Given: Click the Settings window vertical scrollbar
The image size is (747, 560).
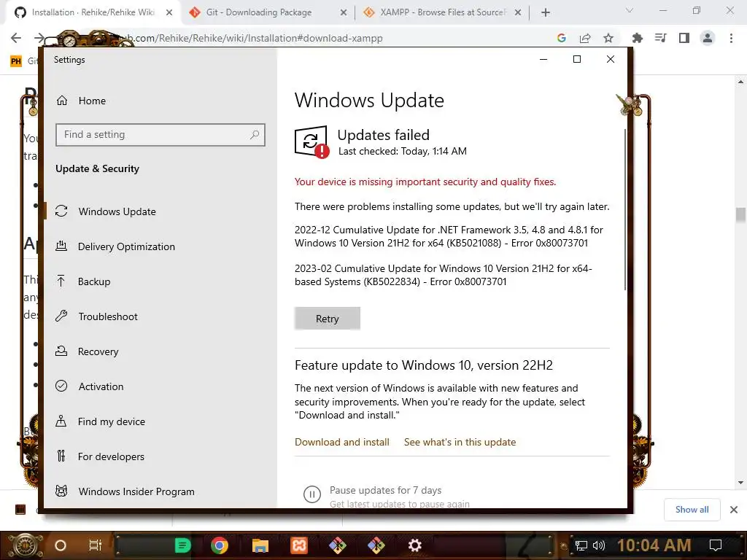Looking at the screenshot, I should tap(625, 209).
